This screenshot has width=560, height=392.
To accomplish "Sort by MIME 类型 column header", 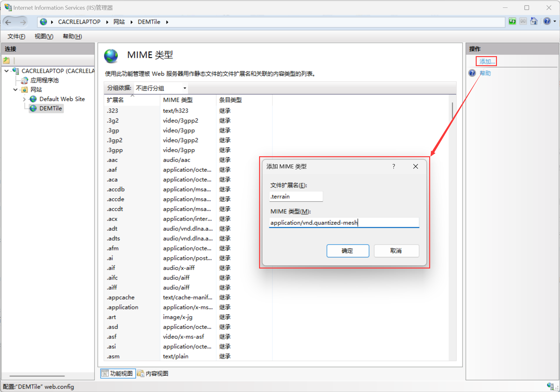I will point(188,100).
